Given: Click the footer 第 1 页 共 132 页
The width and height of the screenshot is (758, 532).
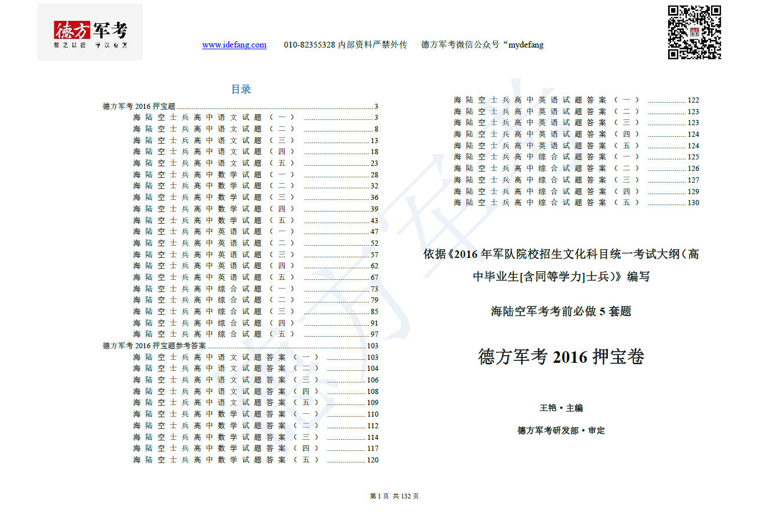Looking at the screenshot, I should point(394,496).
